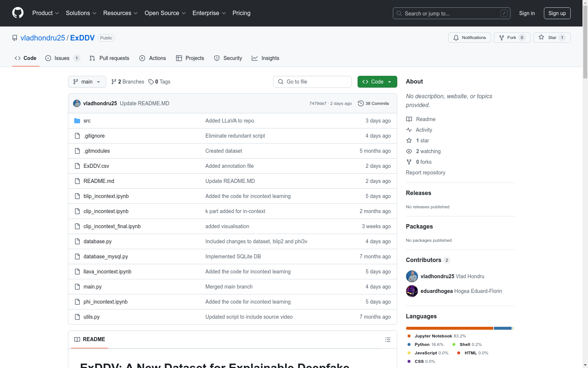Open the ExDDV repository link

click(x=82, y=38)
